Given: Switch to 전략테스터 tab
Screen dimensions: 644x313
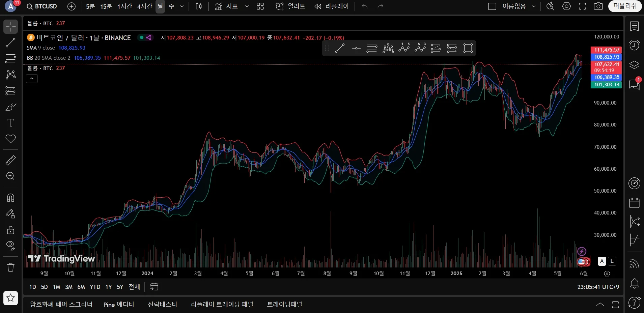Looking at the screenshot, I should [x=162, y=305].
